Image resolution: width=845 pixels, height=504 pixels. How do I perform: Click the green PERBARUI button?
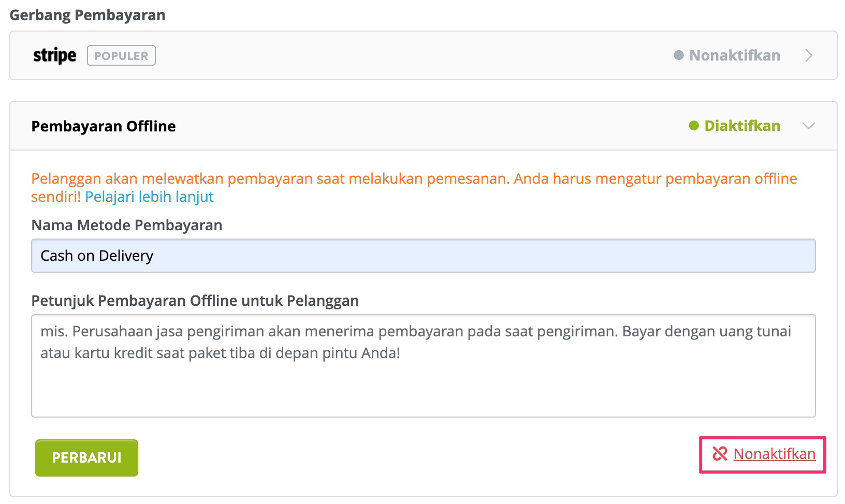pyautogui.click(x=86, y=457)
